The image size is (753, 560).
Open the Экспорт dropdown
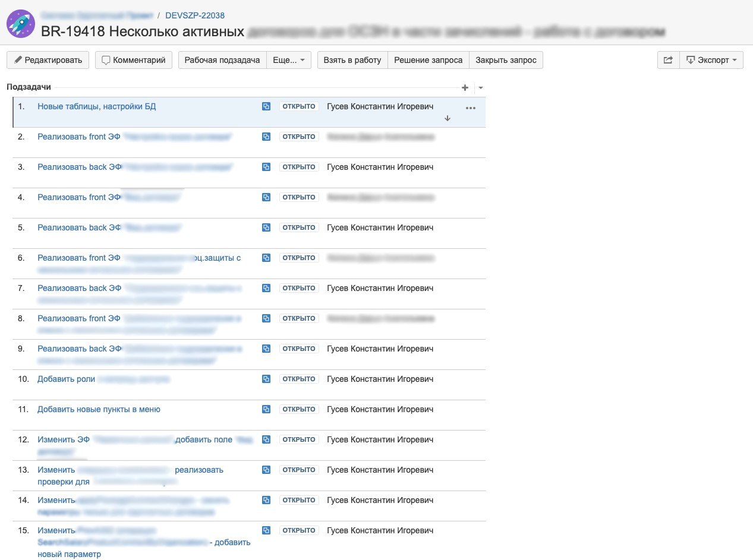[711, 60]
